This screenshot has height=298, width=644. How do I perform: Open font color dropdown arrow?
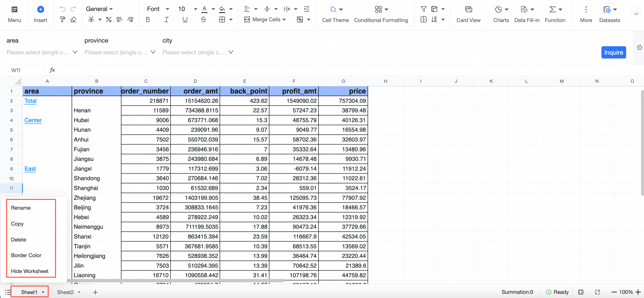pos(213,9)
